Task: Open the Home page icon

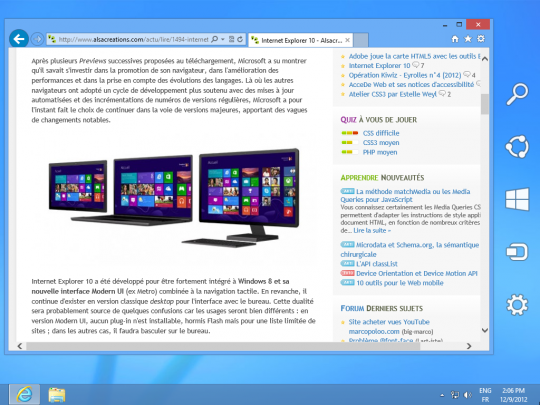Action: point(455,39)
